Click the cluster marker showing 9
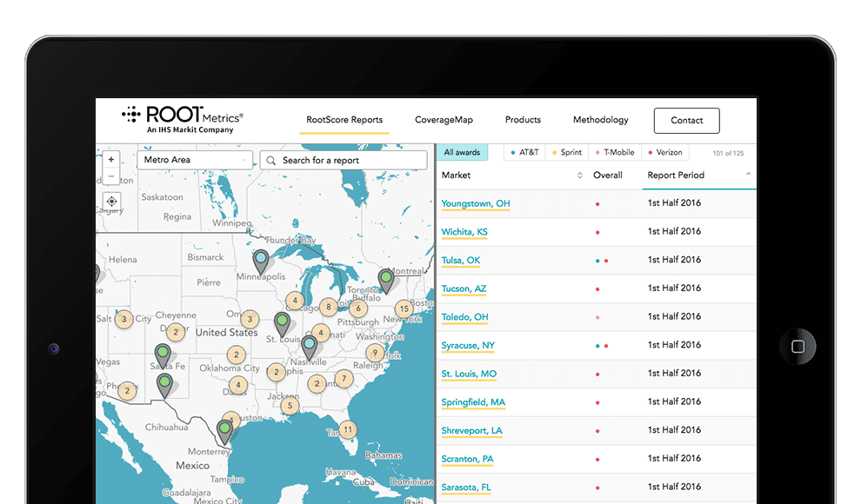Viewport: 861px width, 504px height. coord(374,353)
